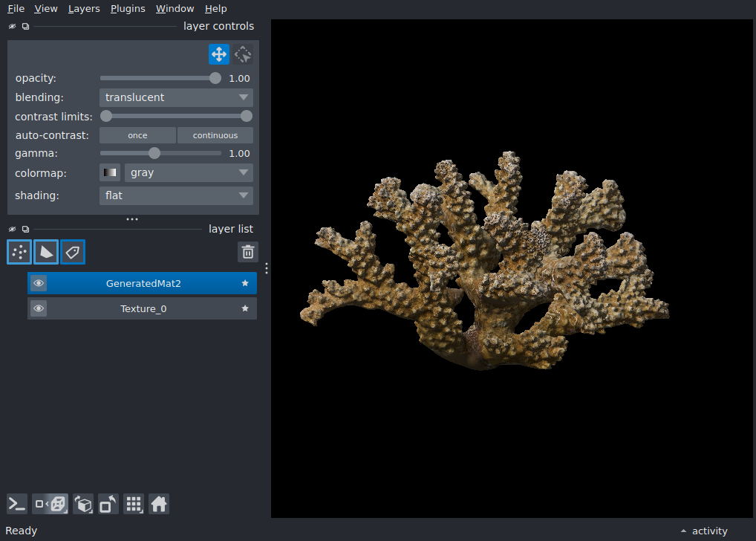Delete selected layers with trash icon
This screenshot has height=541, width=756.
click(x=248, y=252)
